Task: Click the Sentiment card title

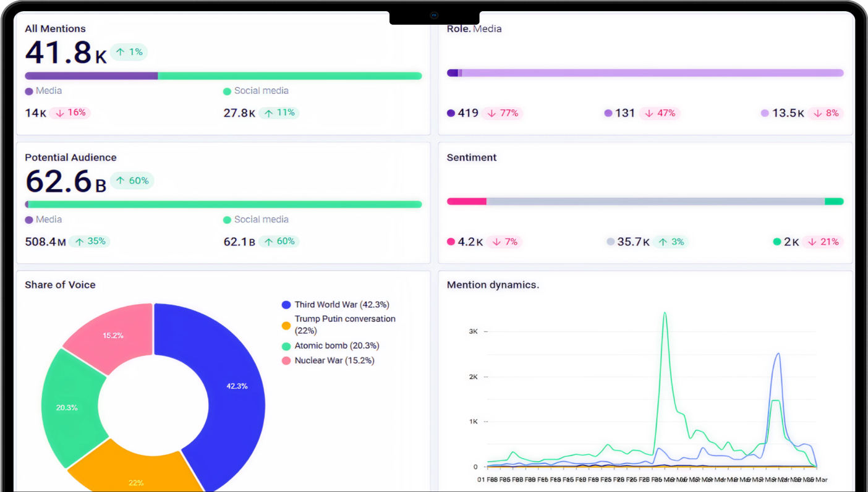Action: (472, 158)
